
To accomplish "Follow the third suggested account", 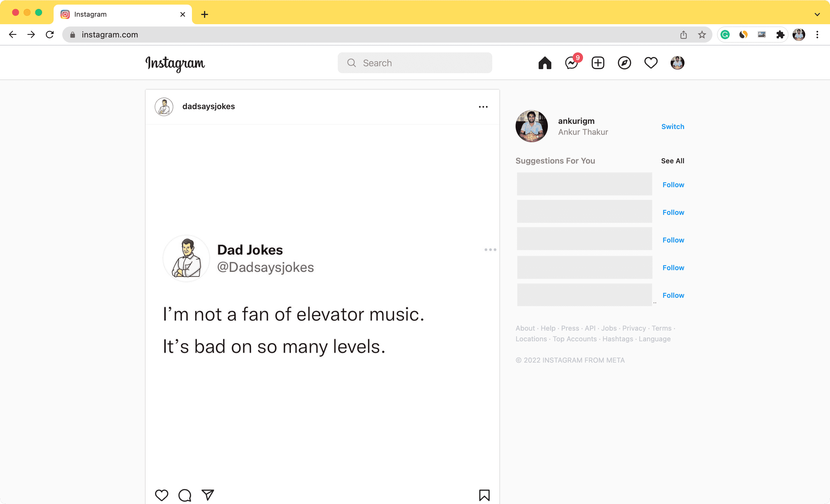I will click(x=673, y=240).
